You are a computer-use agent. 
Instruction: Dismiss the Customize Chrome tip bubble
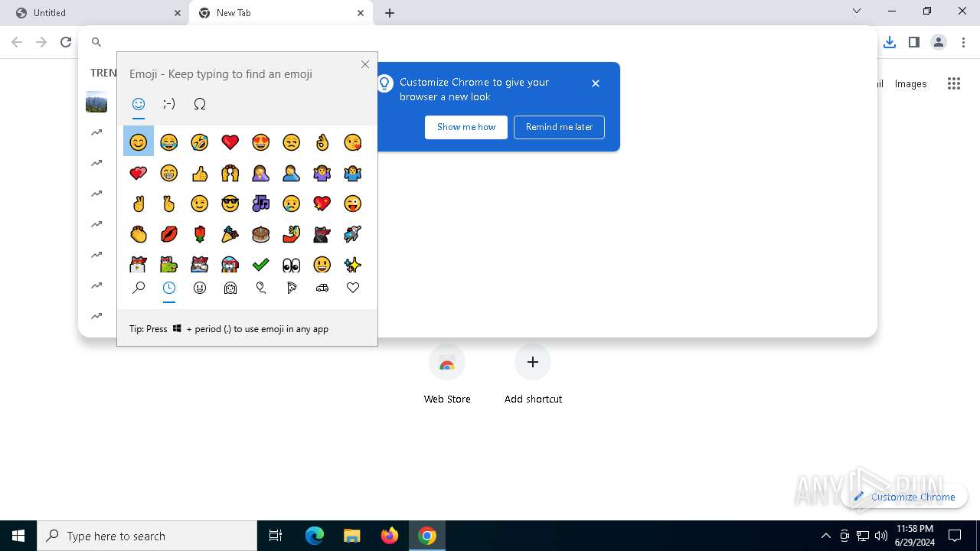pyautogui.click(x=596, y=83)
